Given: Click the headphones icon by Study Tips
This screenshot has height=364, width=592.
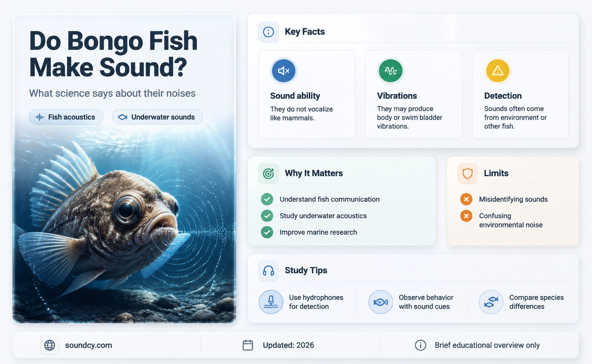Looking at the screenshot, I should (x=268, y=270).
